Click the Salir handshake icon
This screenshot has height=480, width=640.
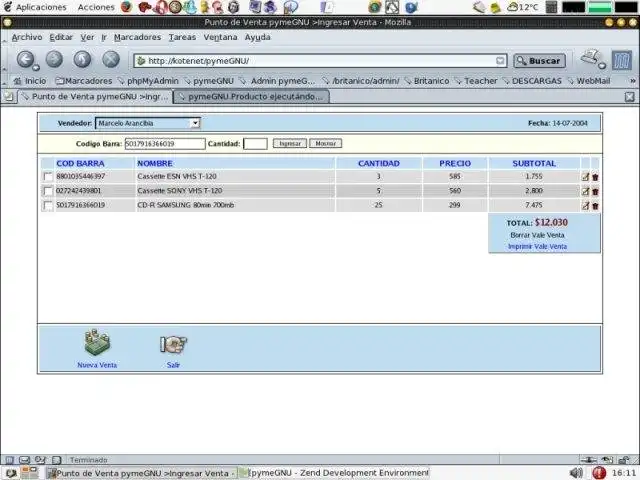[173, 344]
